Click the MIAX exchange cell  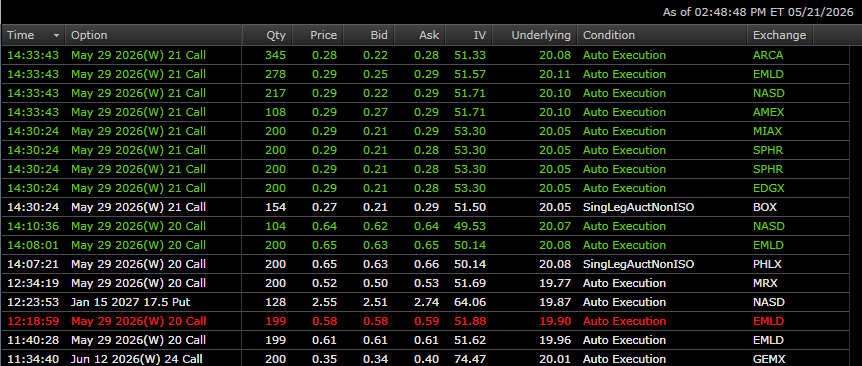(767, 131)
